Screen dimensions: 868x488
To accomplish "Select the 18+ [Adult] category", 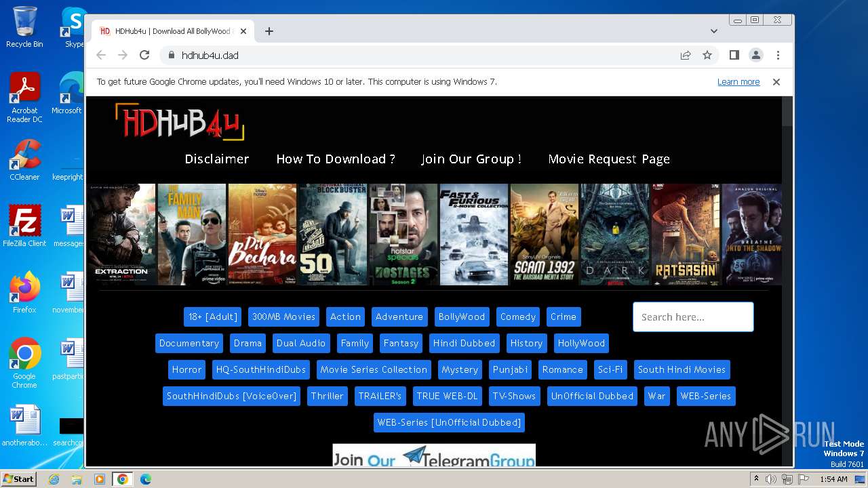I will tap(213, 317).
